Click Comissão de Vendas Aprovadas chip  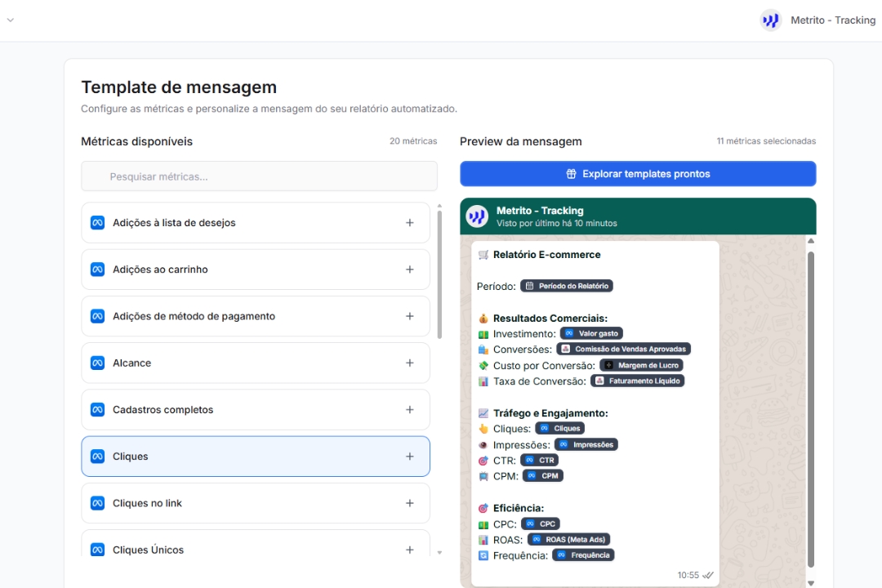[x=623, y=350]
